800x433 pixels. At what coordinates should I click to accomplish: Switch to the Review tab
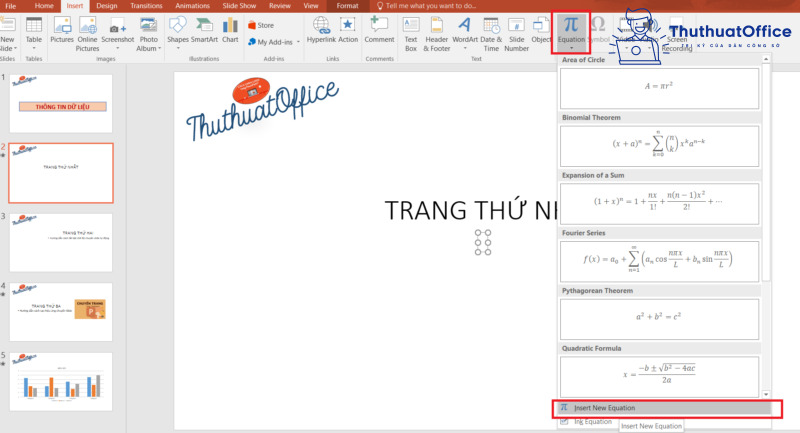pyautogui.click(x=280, y=6)
